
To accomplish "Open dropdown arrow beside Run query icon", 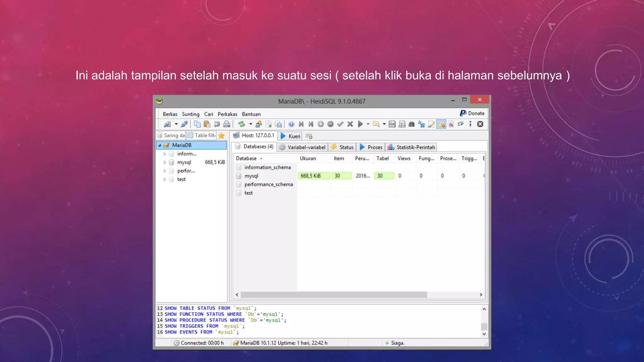I will coord(368,124).
